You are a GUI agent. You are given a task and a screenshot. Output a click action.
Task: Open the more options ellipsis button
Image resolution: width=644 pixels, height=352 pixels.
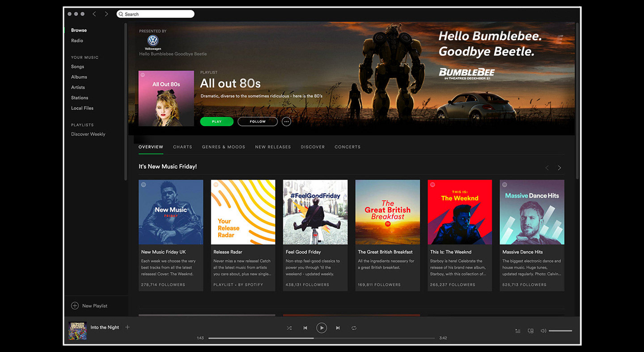pyautogui.click(x=286, y=121)
